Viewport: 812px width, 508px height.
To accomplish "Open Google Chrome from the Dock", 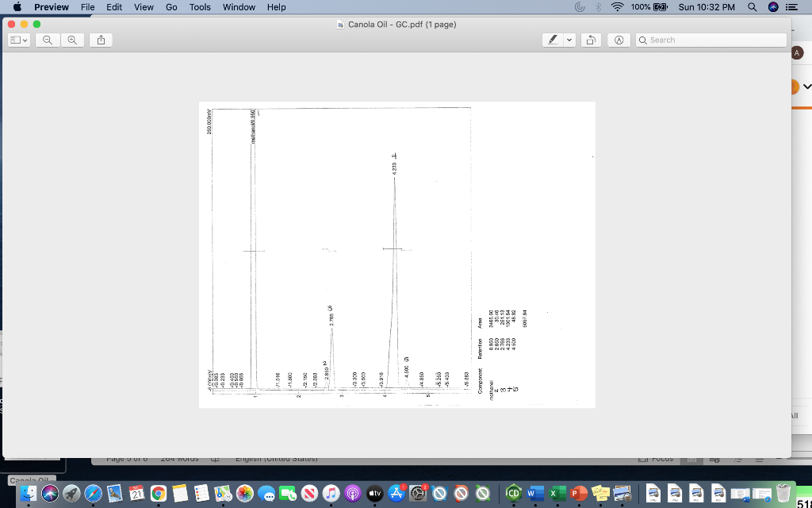I will pyautogui.click(x=158, y=493).
